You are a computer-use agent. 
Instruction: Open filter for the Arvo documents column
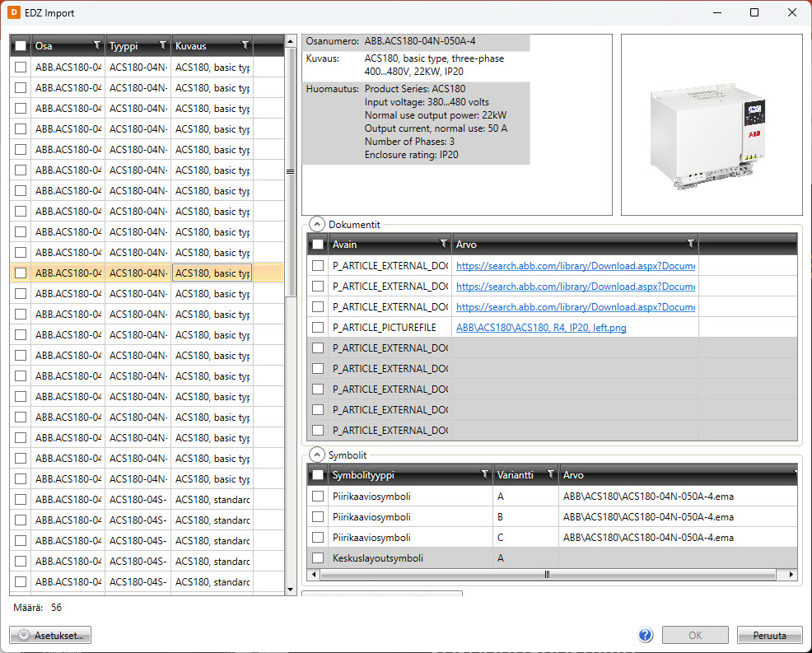click(x=691, y=244)
